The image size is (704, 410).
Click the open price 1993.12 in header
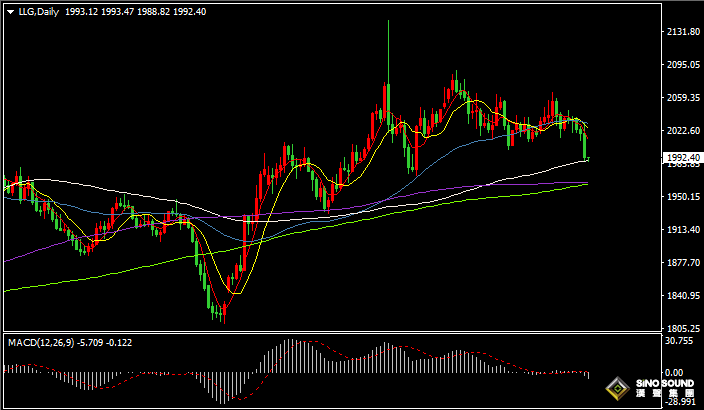click(79, 10)
